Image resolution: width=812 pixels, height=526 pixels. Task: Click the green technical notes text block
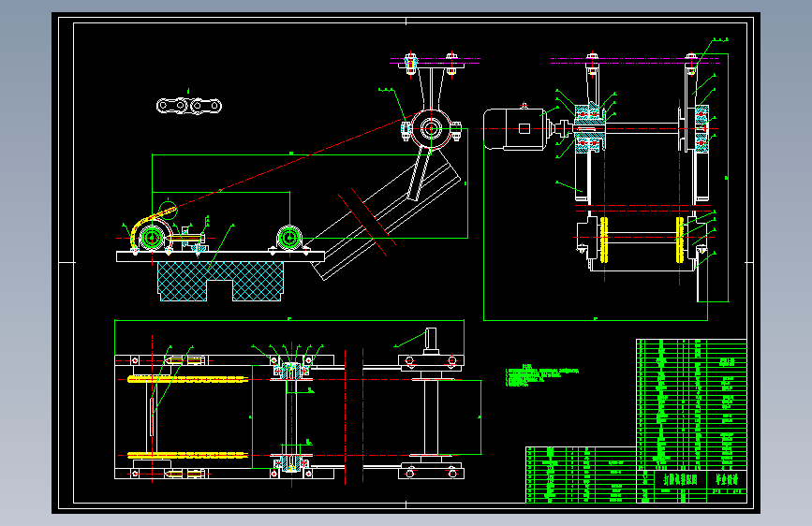[x=541, y=376]
